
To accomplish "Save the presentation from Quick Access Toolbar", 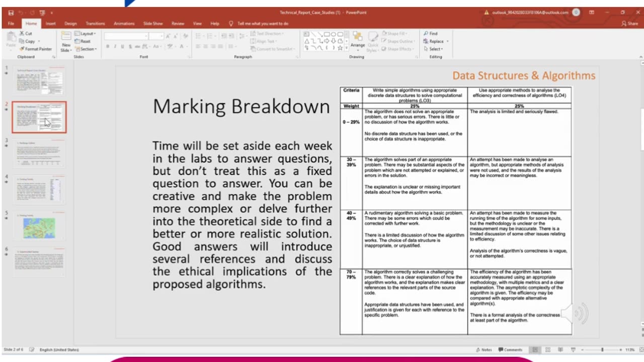I will tap(11, 13).
